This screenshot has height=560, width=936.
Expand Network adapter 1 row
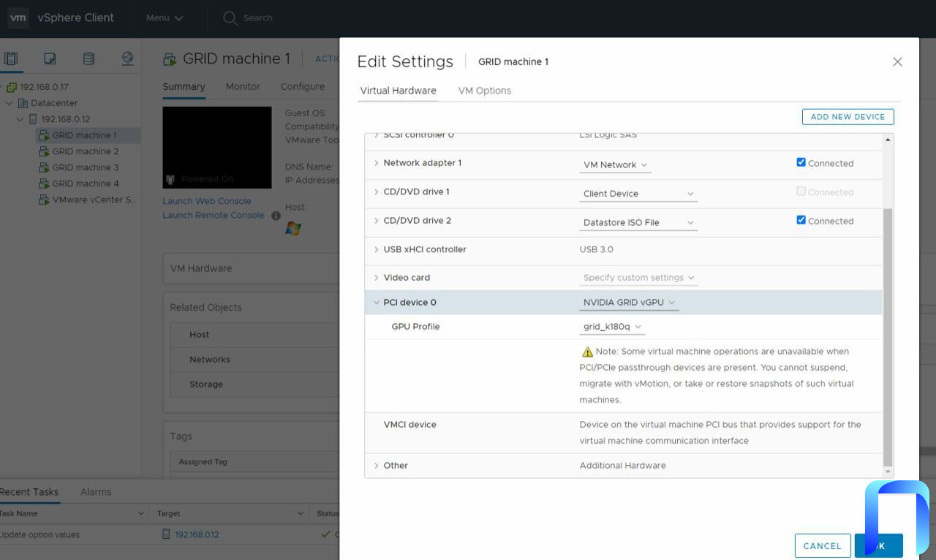[377, 163]
